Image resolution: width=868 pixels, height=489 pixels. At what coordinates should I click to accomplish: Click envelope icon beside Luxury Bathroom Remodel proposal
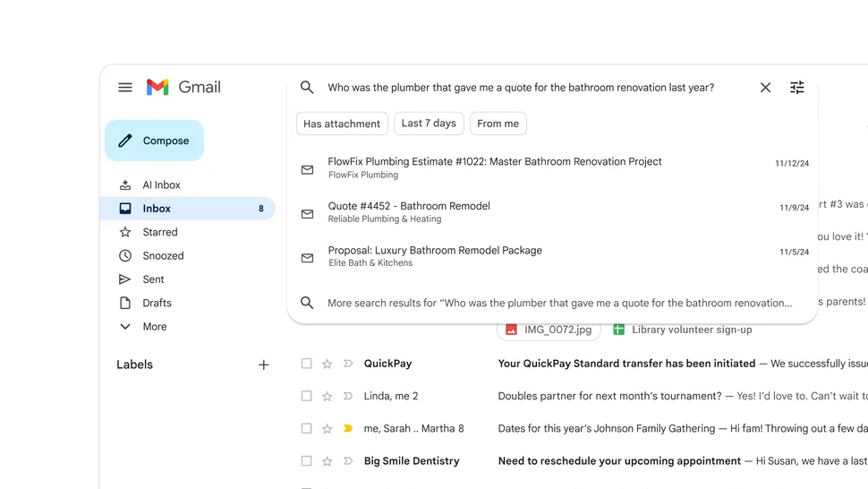click(307, 258)
